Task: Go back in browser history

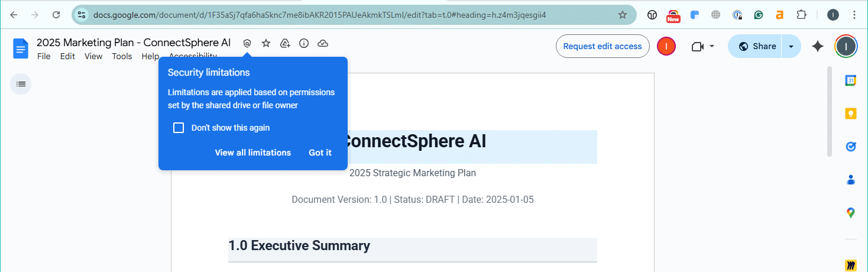Action: (14, 15)
